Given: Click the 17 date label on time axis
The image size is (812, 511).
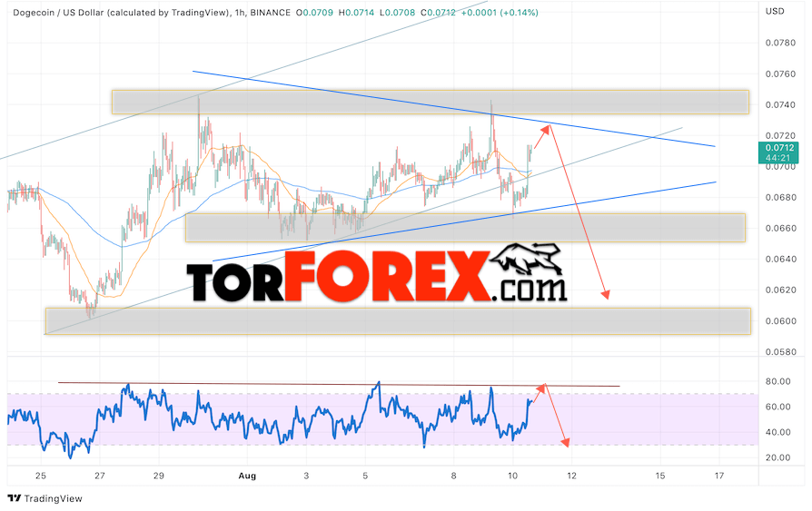Looking at the screenshot, I should point(718,476).
